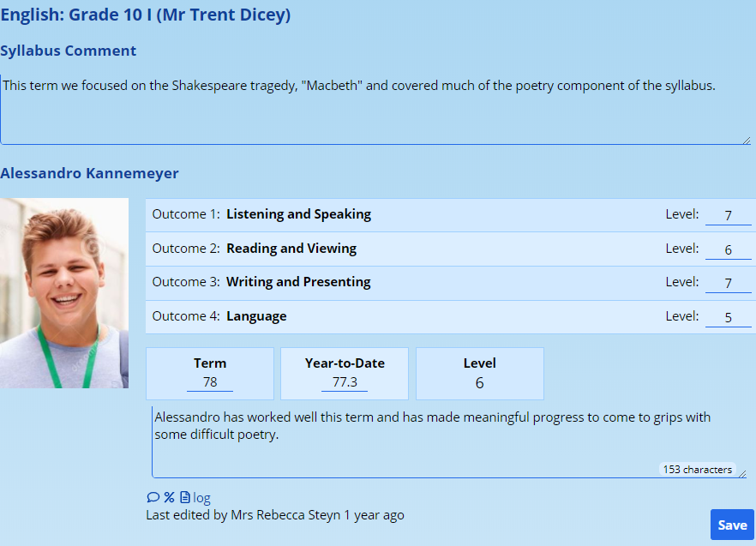Click the Listening and Speaking level field
The height and width of the screenshot is (546, 756).
[x=728, y=215]
